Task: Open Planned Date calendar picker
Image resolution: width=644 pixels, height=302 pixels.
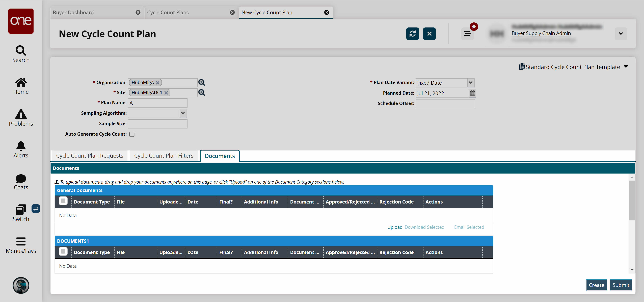Action: click(x=472, y=93)
